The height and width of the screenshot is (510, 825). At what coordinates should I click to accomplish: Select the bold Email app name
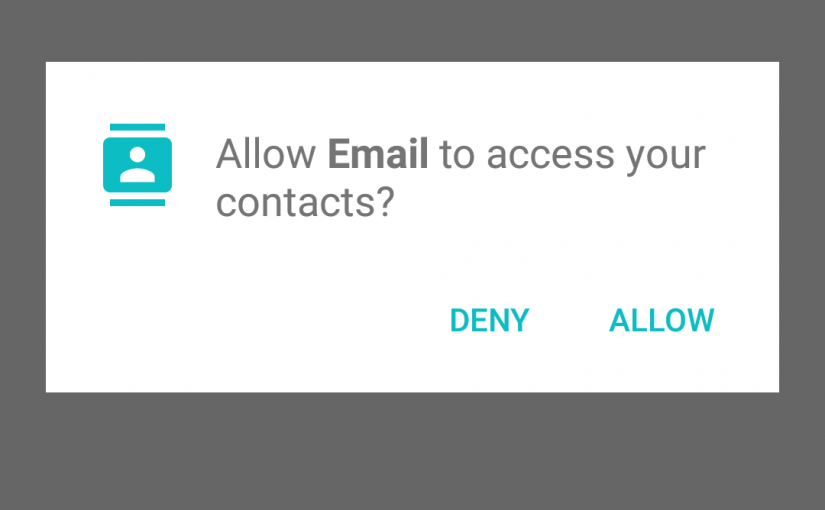378,154
